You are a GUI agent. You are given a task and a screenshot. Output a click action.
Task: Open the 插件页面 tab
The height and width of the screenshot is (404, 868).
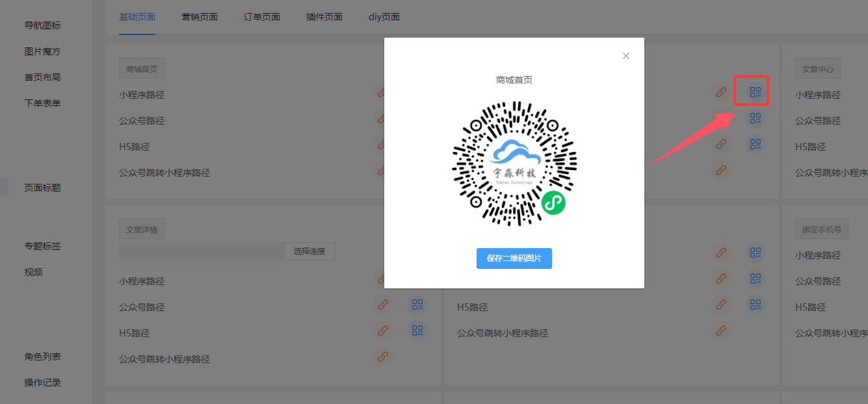pos(324,17)
